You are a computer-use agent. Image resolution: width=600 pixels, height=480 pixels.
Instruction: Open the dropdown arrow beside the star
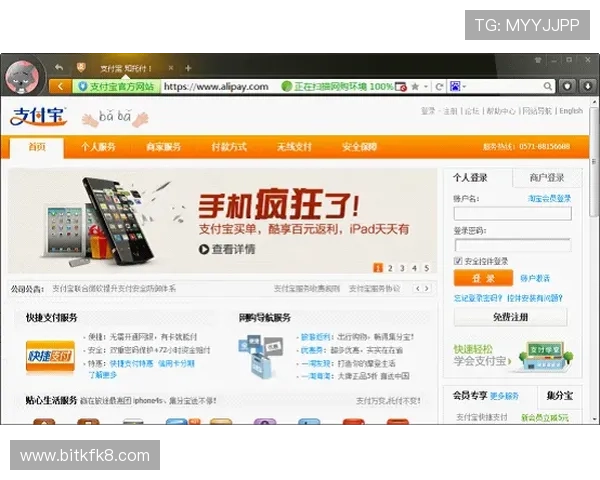click(x=426, y=87)
